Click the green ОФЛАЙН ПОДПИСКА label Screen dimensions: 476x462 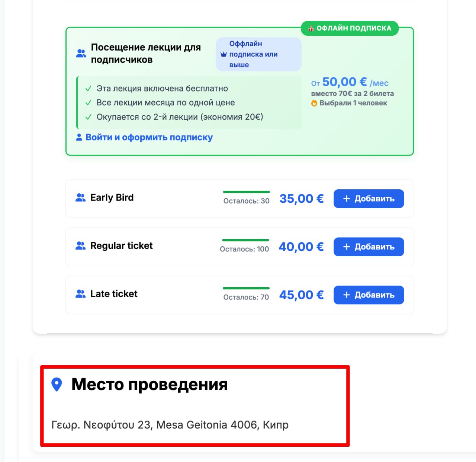[350, 28]
